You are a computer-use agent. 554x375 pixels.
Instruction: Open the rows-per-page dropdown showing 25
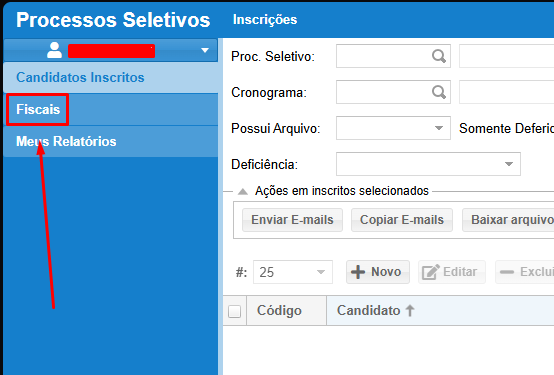point(293,272)
